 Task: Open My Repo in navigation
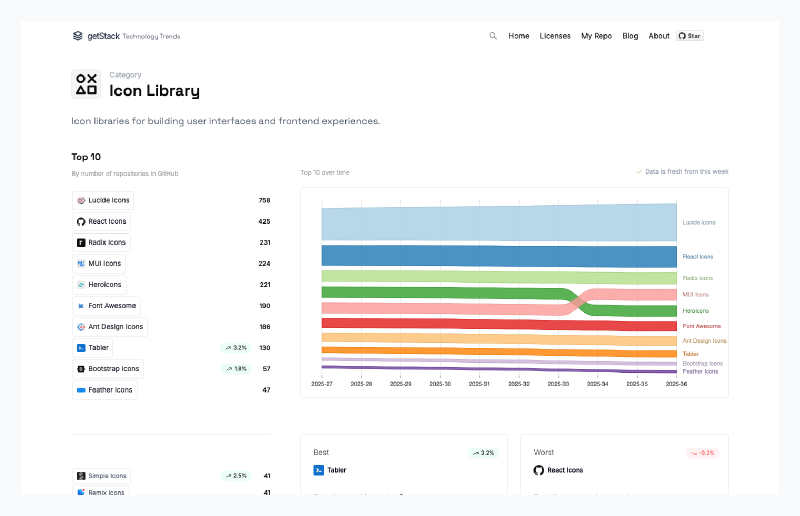[596, 36]
